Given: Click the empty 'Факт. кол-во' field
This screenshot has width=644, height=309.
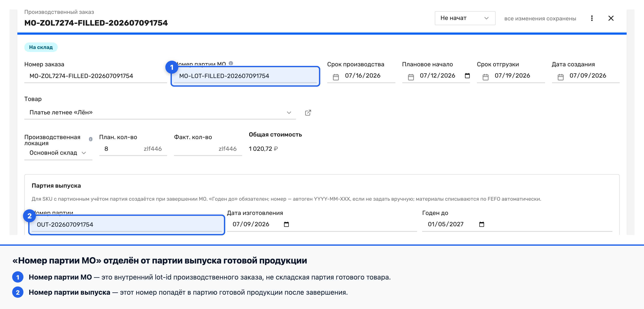Looking at the screenshot, I should coord(208,149).
